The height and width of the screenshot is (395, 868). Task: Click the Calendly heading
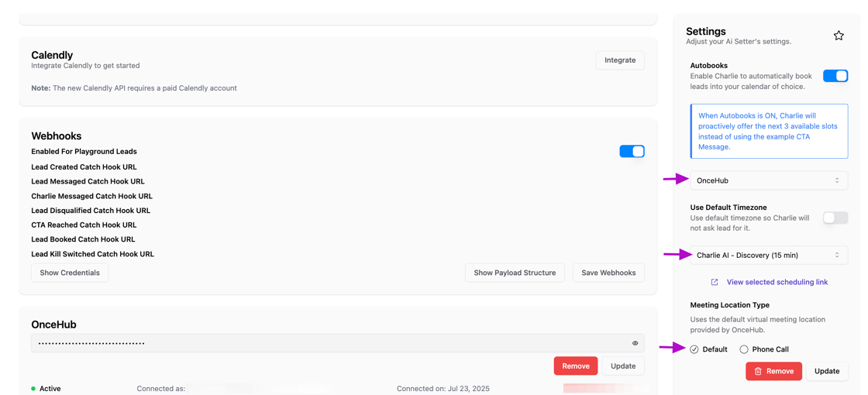click(x=52, y=55)
